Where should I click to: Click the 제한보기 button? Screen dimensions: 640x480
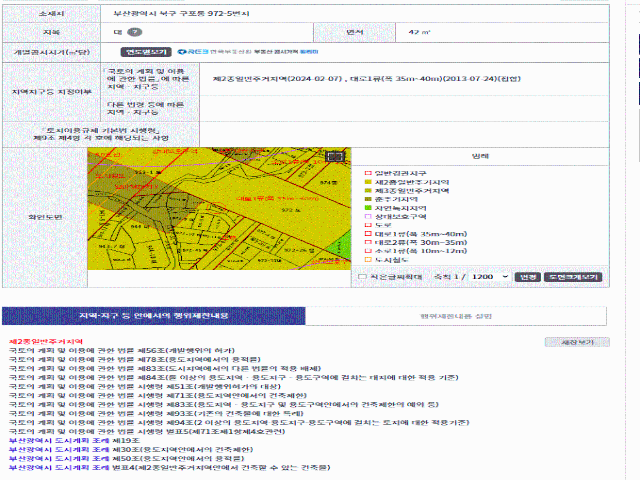[577, 342]
